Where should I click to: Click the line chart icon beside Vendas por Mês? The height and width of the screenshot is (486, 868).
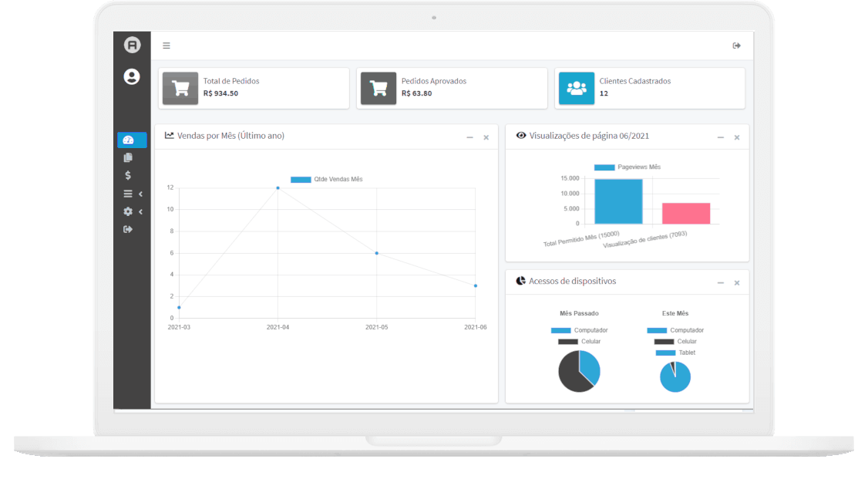[x=169, y=135]
